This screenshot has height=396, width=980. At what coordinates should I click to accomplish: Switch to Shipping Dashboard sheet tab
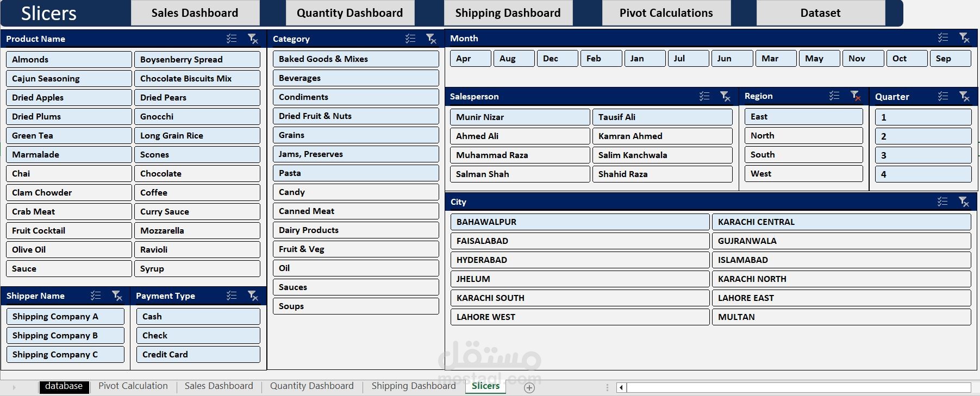414,386
